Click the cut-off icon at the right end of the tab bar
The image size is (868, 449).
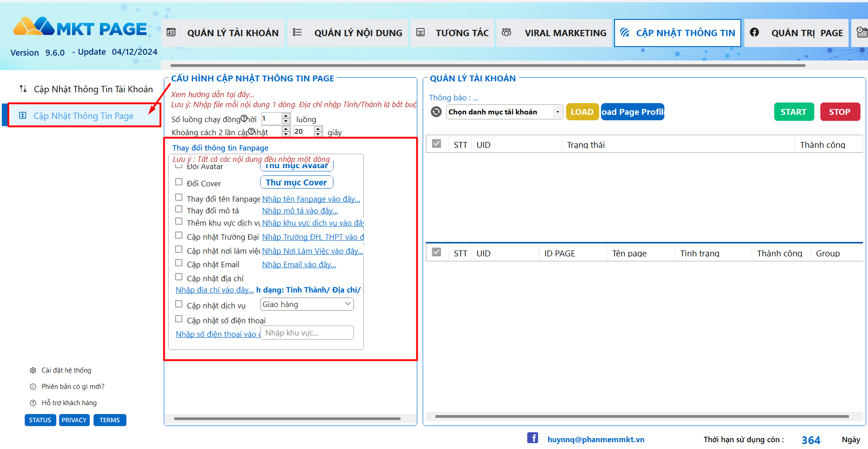(862, 32)
